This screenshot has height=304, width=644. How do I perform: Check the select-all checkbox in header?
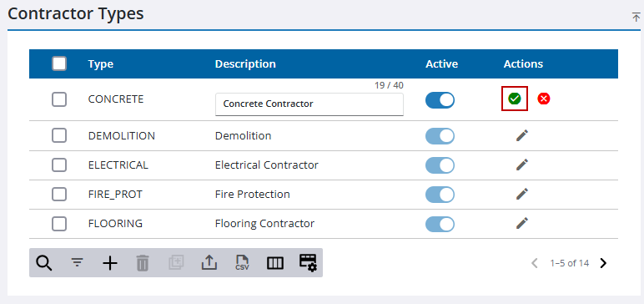(59, 63)
